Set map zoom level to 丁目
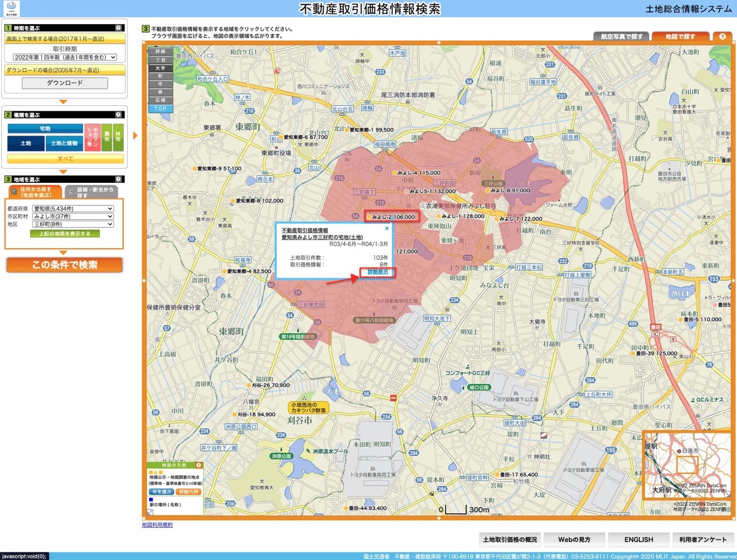Image resolution: width=737 pixels, height=560 pixels. pyautogui.click(x=161, y=60)
